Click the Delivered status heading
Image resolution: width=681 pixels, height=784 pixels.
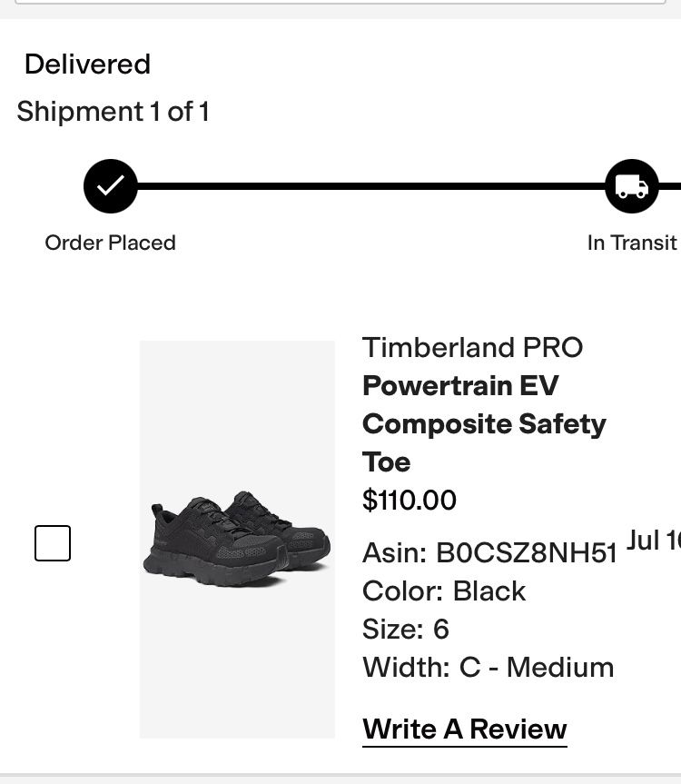[87, 64]
